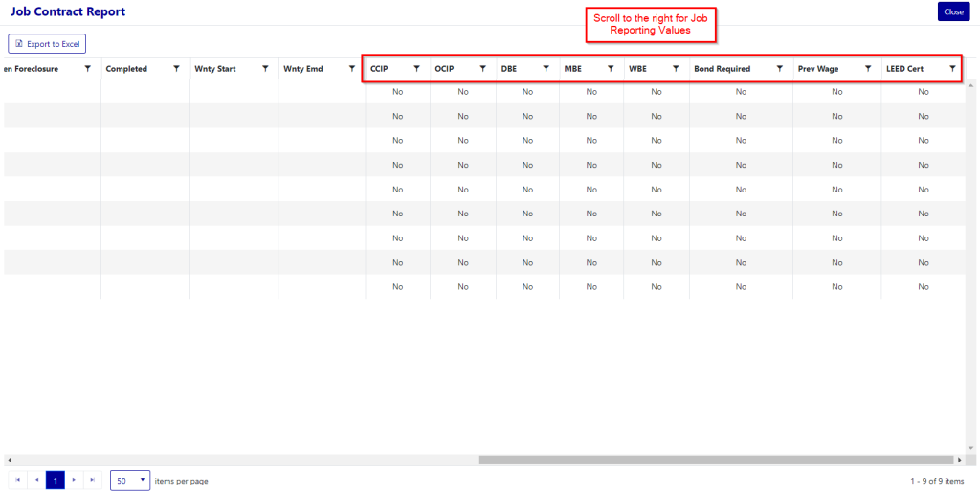The height and width of the screenshot is (496, 980).
Task: Open filter for WBE column
Action: 676,69
